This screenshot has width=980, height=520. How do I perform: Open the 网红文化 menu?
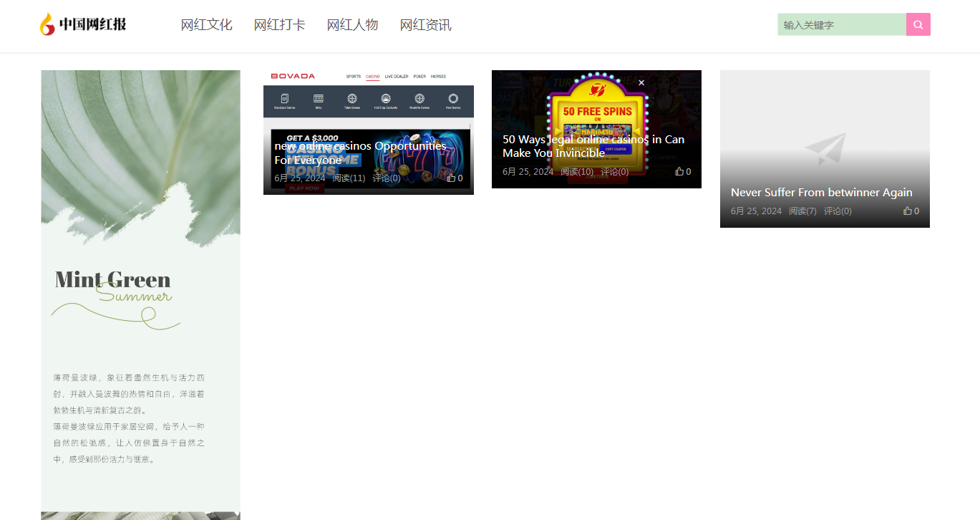click(207, 25)
